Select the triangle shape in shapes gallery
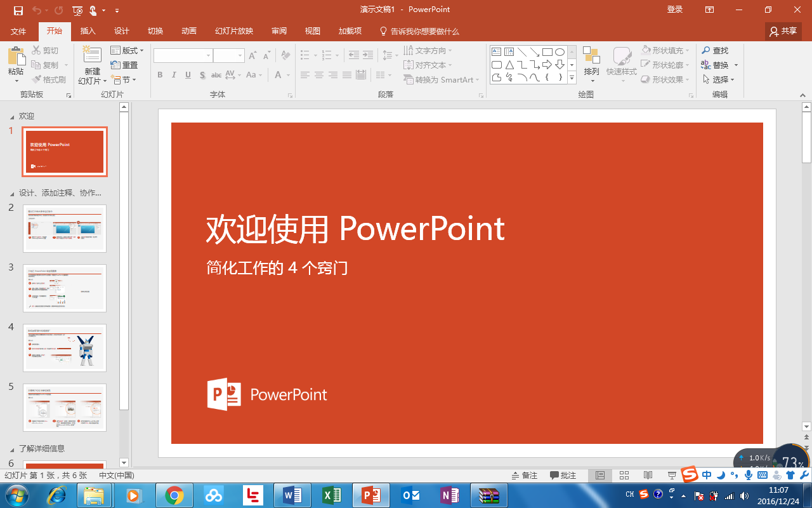This screenshot has height=508, width=812. 509,65
